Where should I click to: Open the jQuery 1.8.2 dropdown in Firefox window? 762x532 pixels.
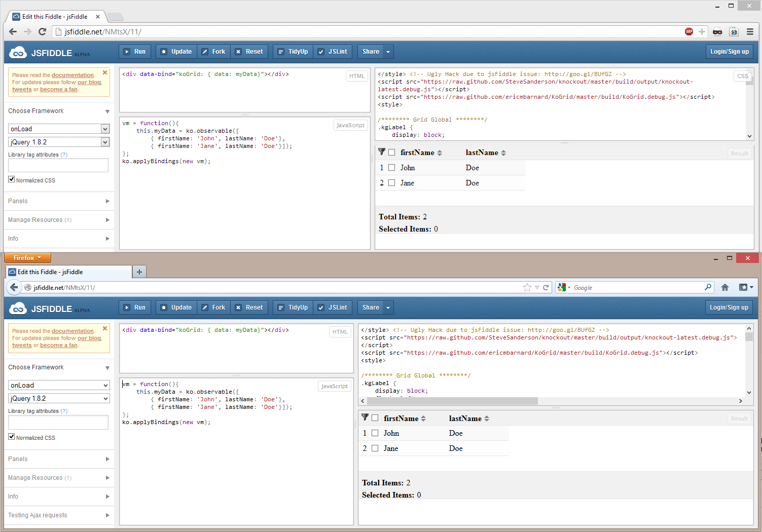[x=59, y=398]
